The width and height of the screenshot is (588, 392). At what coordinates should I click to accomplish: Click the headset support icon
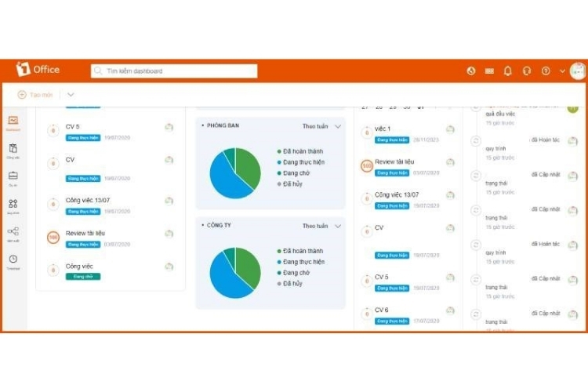pyautogui.click(x=527, y=71)
